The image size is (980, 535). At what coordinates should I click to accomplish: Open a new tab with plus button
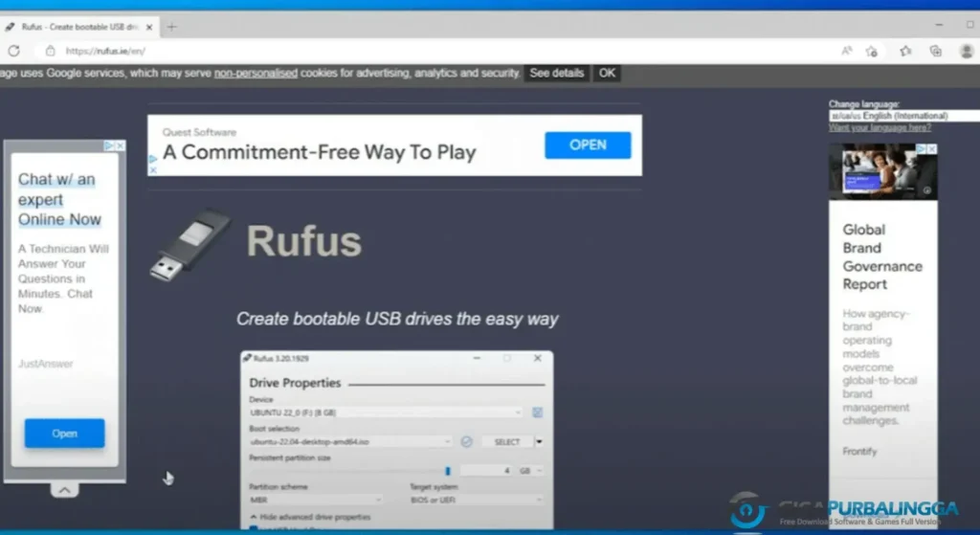click(x=172, y=26)
